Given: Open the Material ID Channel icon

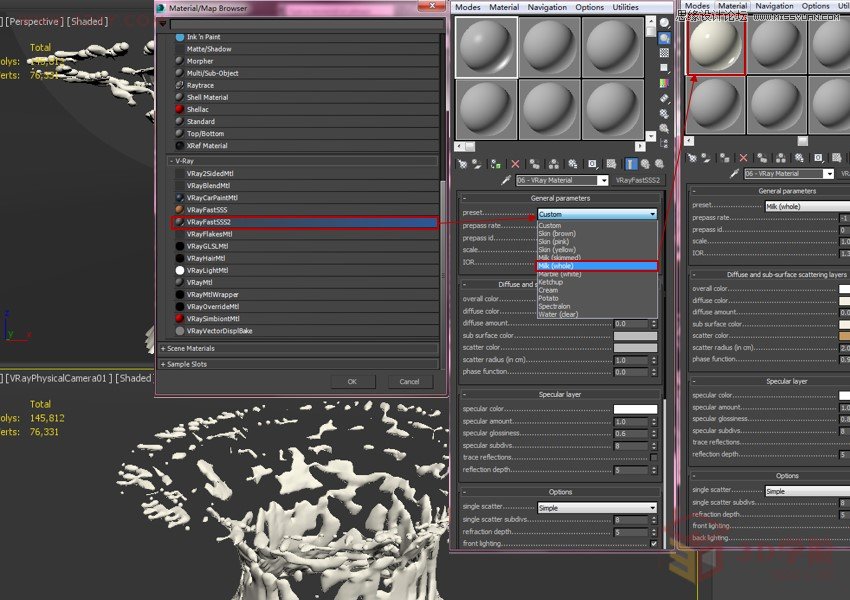Looking at the screenshot, I should point(591,164).
